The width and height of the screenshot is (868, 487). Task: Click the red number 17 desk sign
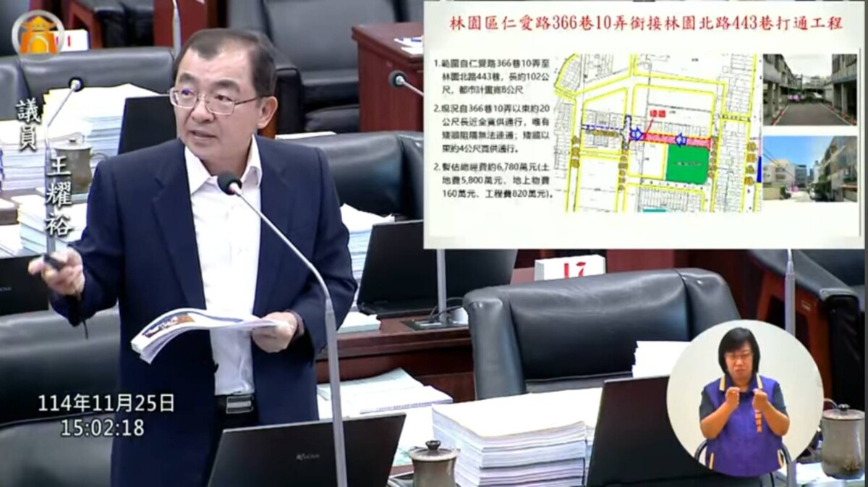[569, 268]
